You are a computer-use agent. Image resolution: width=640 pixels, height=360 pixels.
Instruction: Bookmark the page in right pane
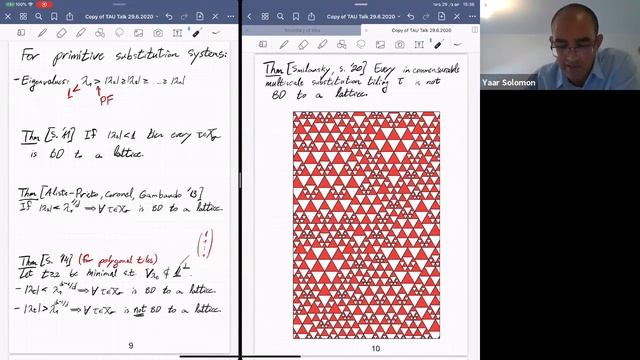tap(296, 17)
